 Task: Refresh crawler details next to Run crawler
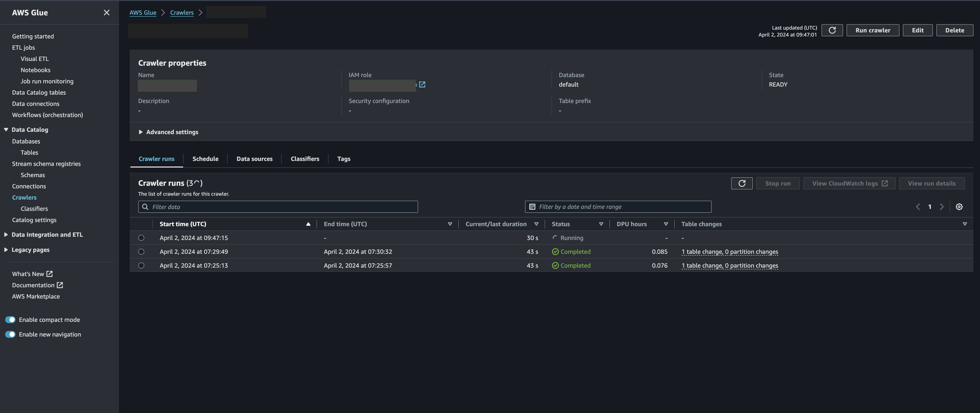(832, 30)
